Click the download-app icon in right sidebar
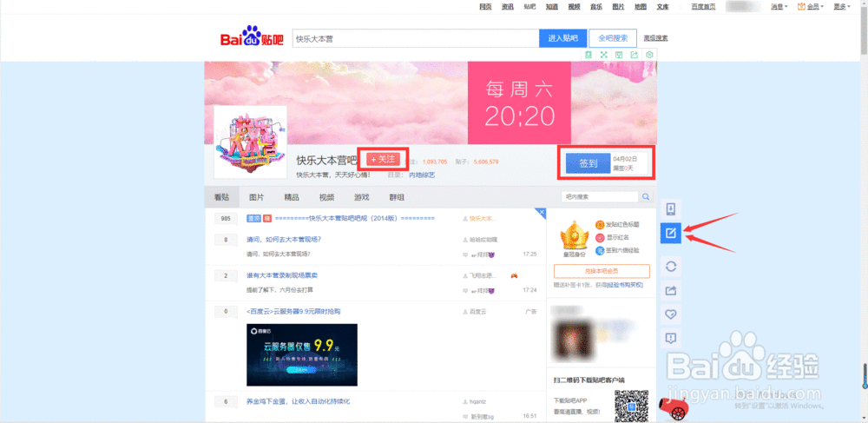The image size is (868, 423). 670,208
